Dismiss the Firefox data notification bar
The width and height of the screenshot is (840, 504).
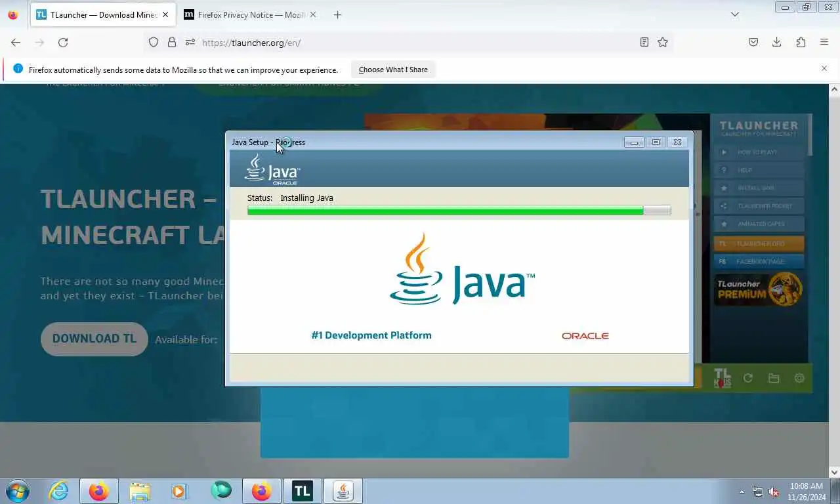[x=824, y=68]
